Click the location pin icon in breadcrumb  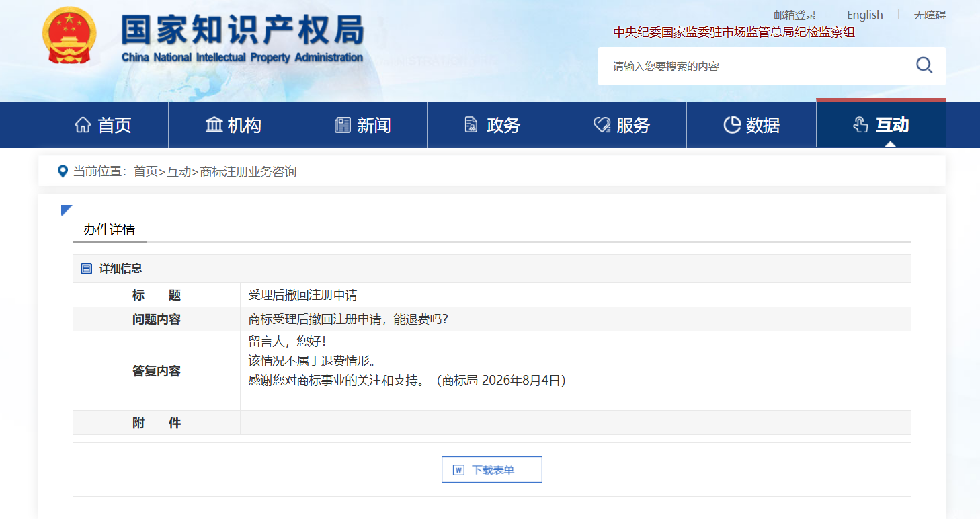point(63,171)
